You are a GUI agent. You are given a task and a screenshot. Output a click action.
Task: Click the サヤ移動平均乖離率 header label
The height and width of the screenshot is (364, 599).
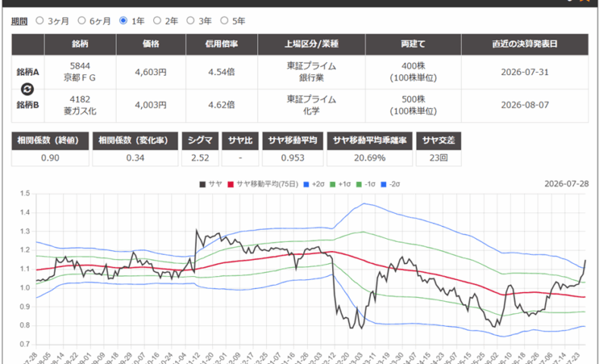coord(369,140)
